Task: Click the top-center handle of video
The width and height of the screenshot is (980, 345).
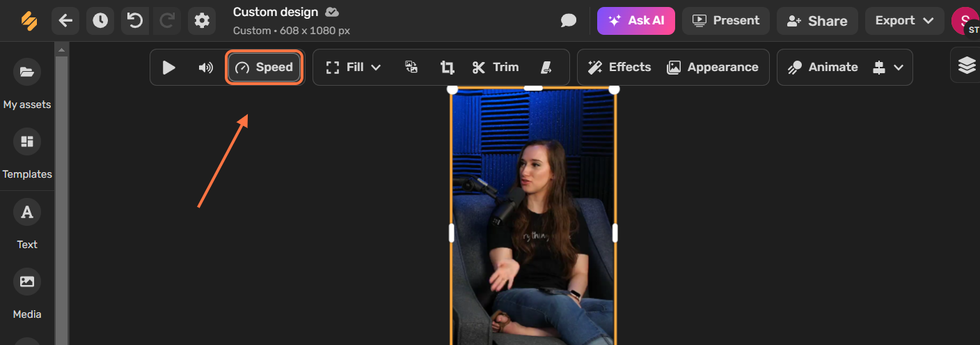Action: click(533, 87)
